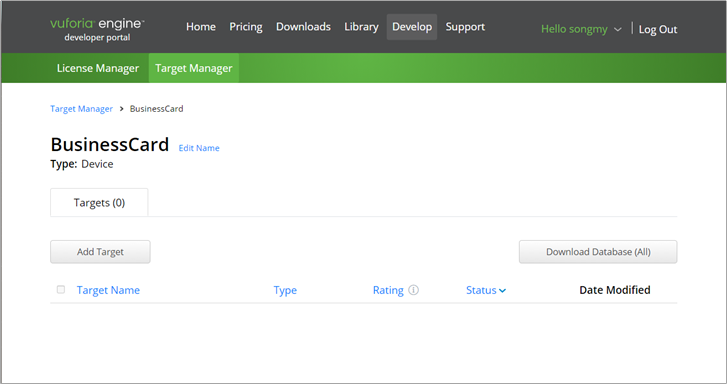This screenshot has height=384, width=727.
Task: Expand the Hello songmy user menu chevron
Action: pos(618,29)
